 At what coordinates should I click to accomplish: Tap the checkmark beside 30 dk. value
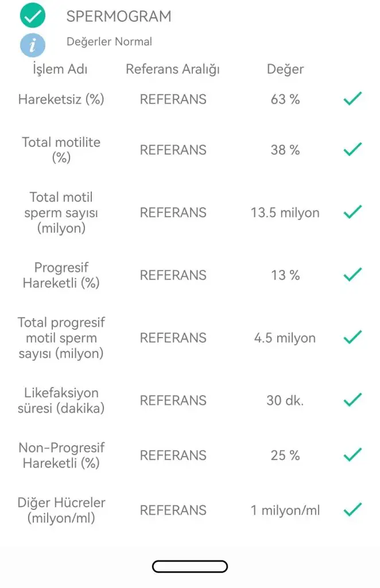pos(352,400)
